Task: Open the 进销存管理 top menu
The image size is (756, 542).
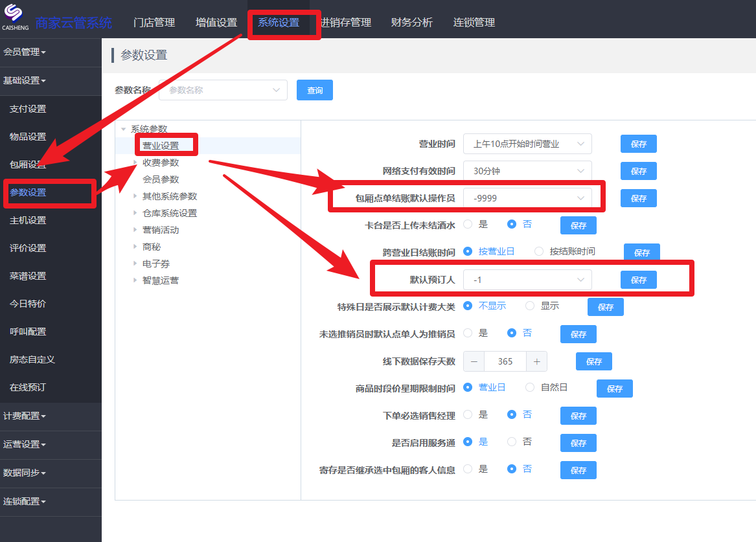Action: click(x=346, y=22)
